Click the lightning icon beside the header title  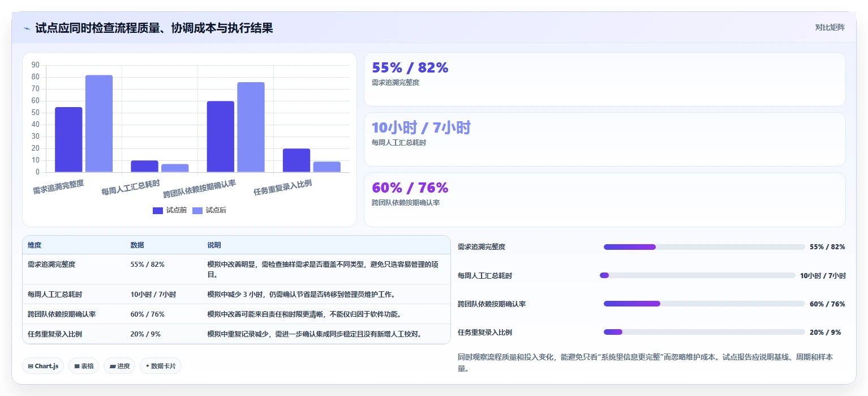[27, 28]
